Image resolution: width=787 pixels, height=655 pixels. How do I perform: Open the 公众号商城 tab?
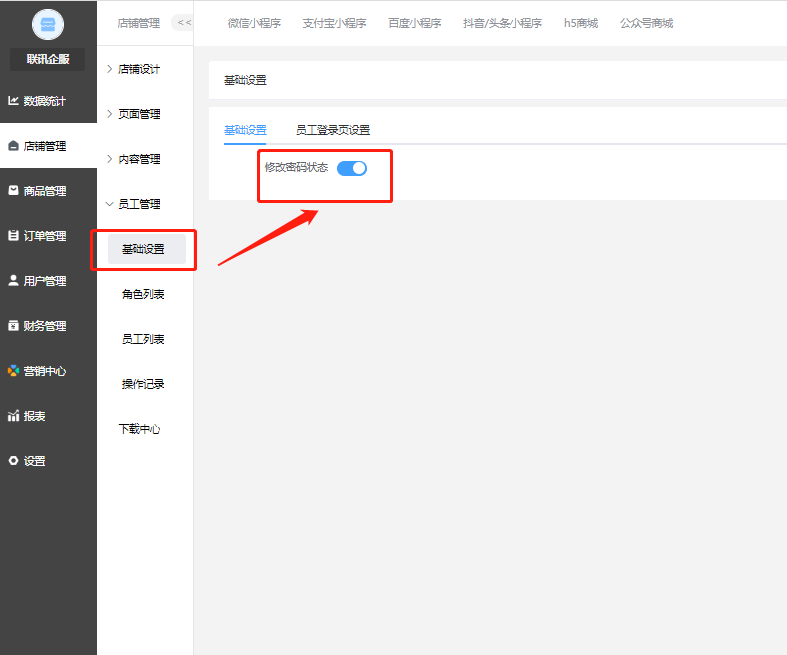[646, 23]
